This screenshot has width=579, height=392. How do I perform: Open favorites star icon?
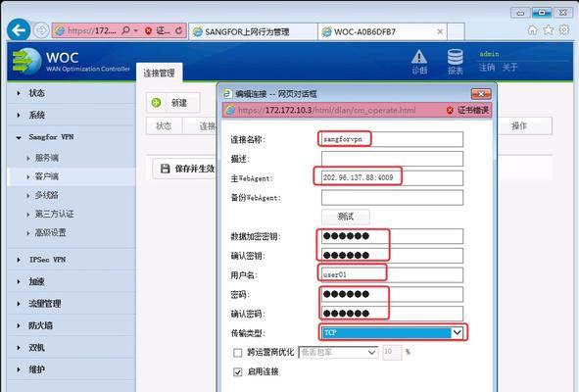tap(549, 29)
